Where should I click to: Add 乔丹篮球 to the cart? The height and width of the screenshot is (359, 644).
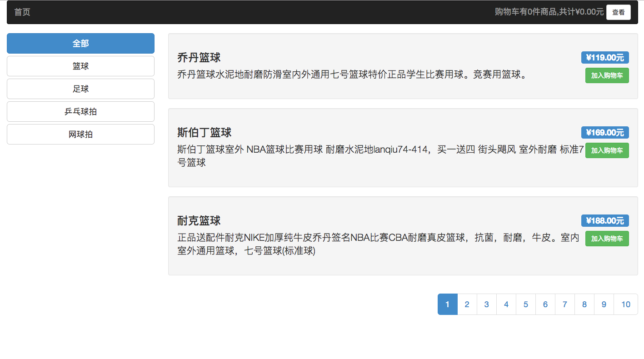[607, 75]
